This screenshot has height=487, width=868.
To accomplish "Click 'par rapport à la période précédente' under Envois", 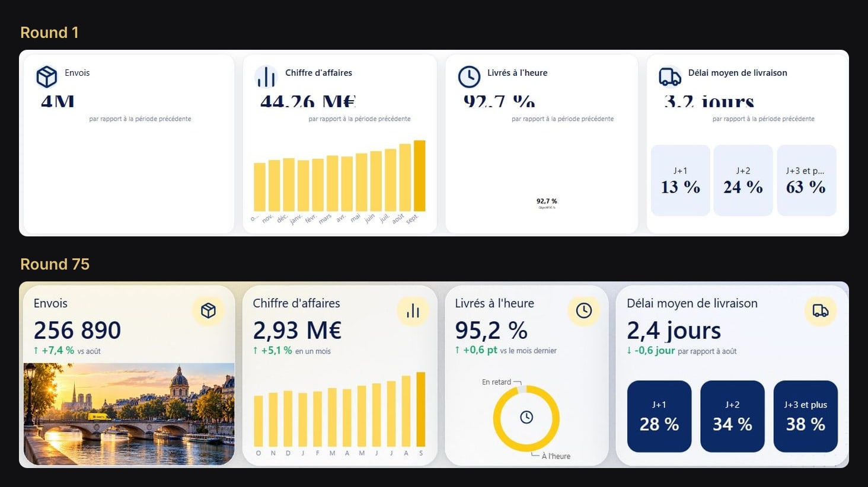I will (x=140, y=119).
